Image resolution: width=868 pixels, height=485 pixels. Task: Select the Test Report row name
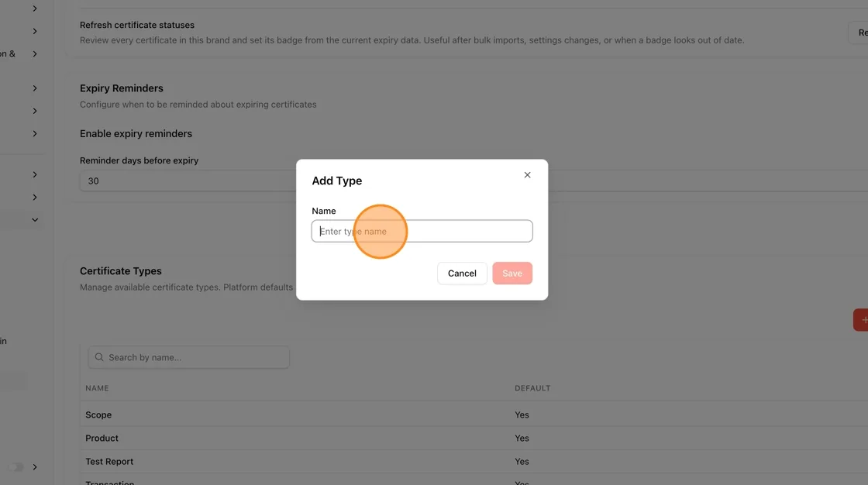(109, 461)
